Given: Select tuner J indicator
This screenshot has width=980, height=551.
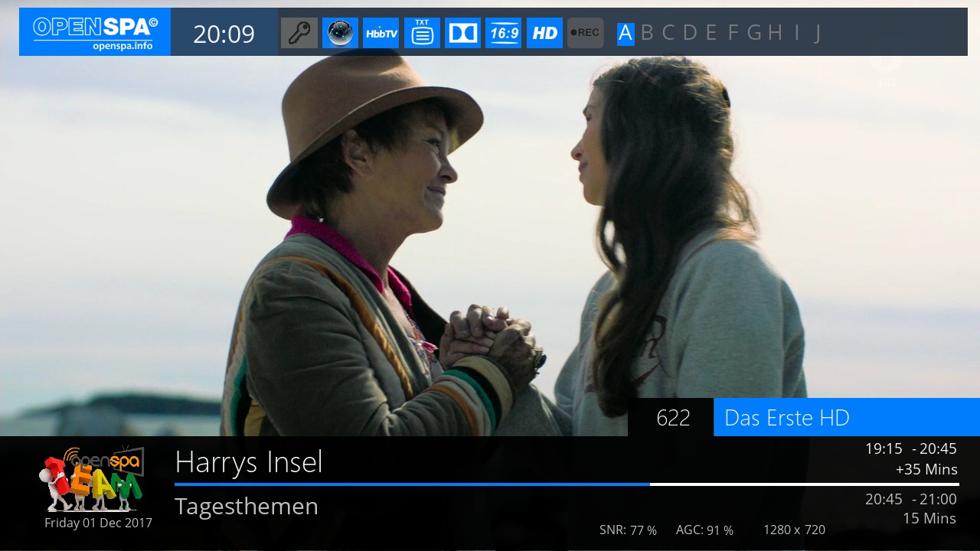Looking at the screenshot, I should click(818, 33).
